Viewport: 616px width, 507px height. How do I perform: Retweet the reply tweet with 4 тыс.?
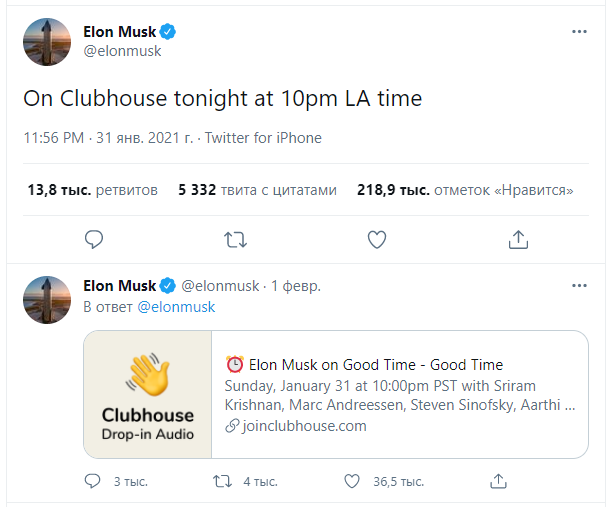coord(224,481)
